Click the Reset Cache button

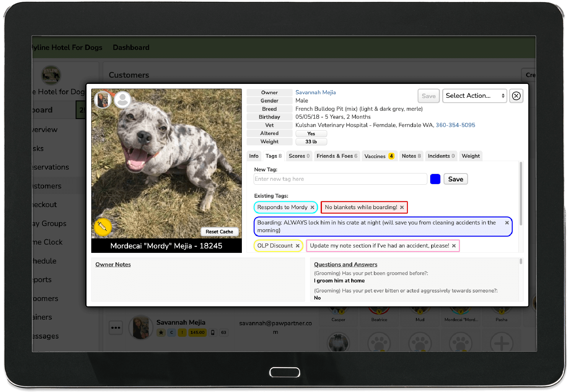(x=219, y=232)
